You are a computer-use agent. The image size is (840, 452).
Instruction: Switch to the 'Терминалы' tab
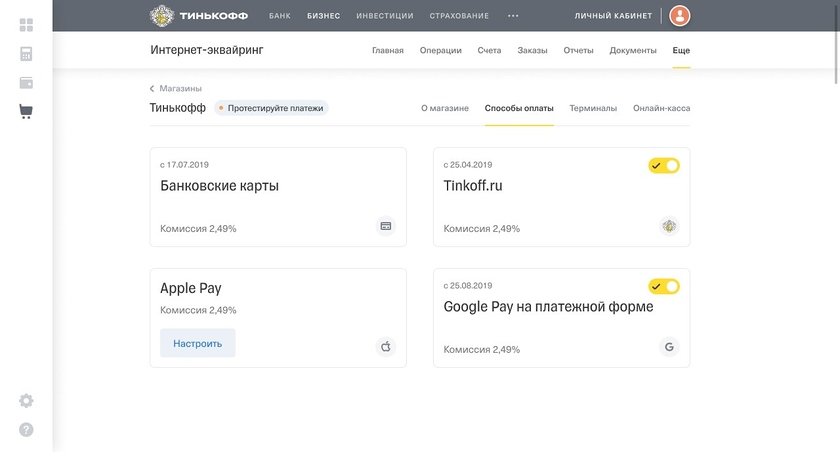point(593,108)
